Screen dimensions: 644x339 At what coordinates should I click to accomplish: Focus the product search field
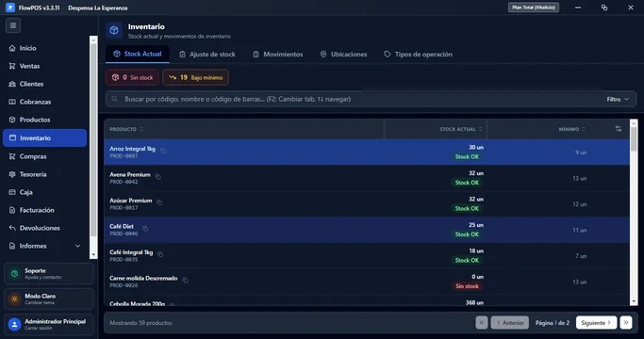coord(354,99)
